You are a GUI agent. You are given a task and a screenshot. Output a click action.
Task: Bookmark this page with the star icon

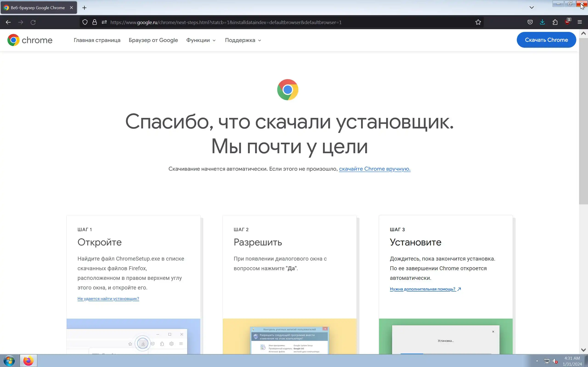478,22
